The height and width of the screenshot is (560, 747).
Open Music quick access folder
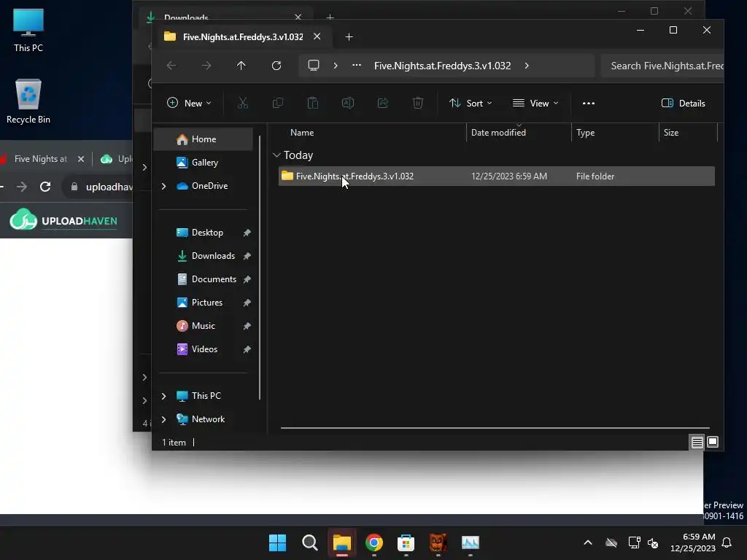(x=203, y=326)
